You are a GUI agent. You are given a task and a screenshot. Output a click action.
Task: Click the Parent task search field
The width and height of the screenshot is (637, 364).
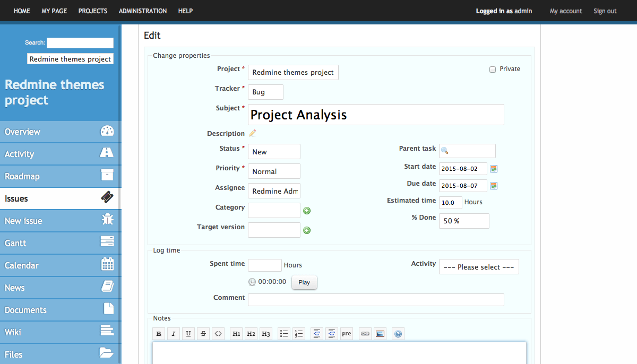tap(467, 151)
